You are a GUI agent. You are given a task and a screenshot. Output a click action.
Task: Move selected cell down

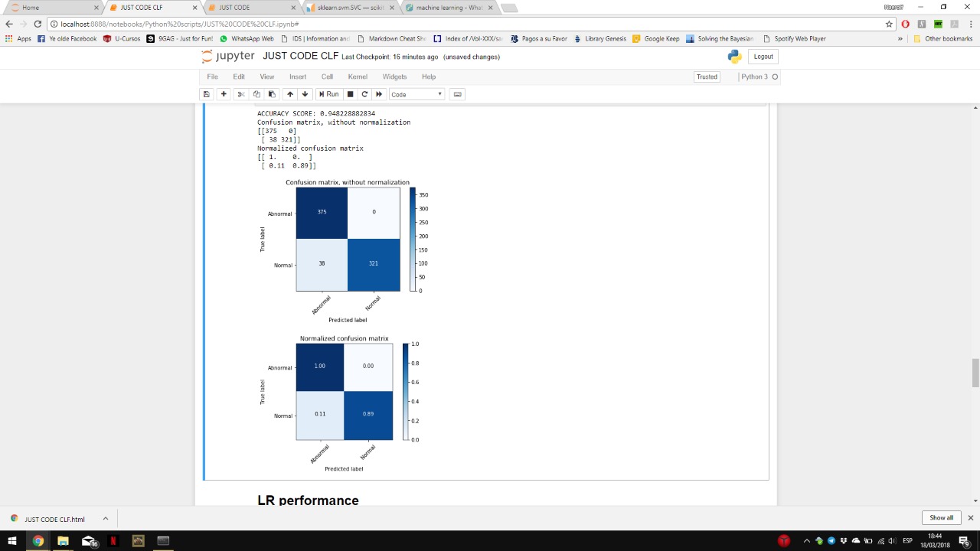tap(305, 94)
